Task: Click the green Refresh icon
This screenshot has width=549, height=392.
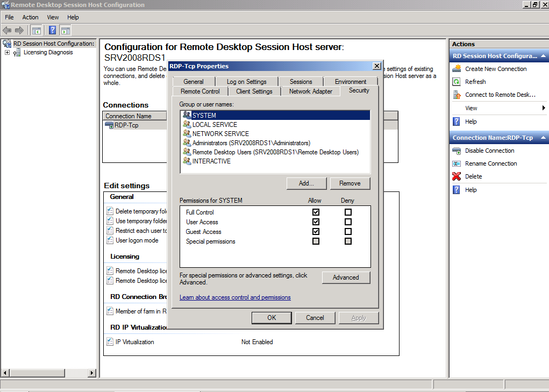Action: pyautogui.click(x=457, y=82)
